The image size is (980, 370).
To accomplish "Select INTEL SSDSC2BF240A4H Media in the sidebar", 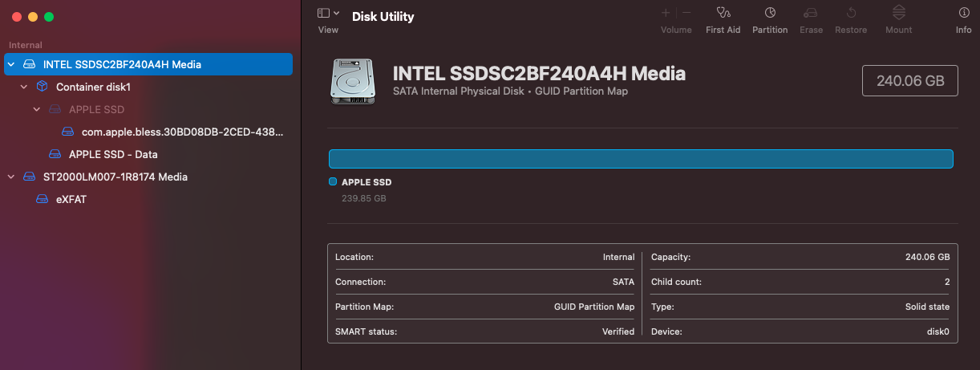I will coord(148,64).
